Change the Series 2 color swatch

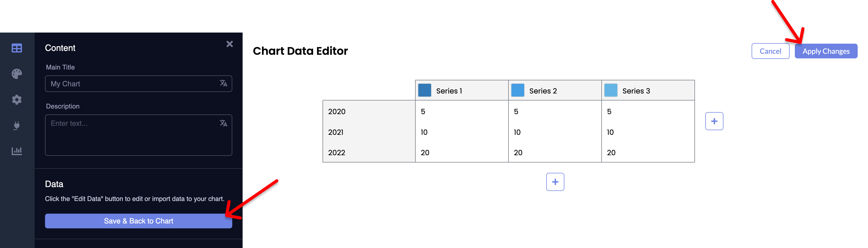[518, 90]
